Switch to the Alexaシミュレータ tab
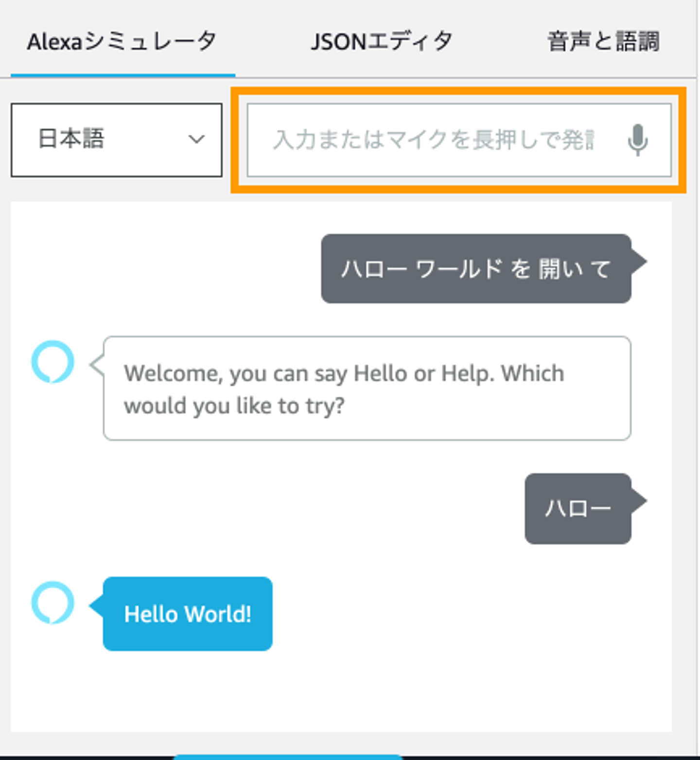Screen dimensions: 700x760 [x=122, y=41]
